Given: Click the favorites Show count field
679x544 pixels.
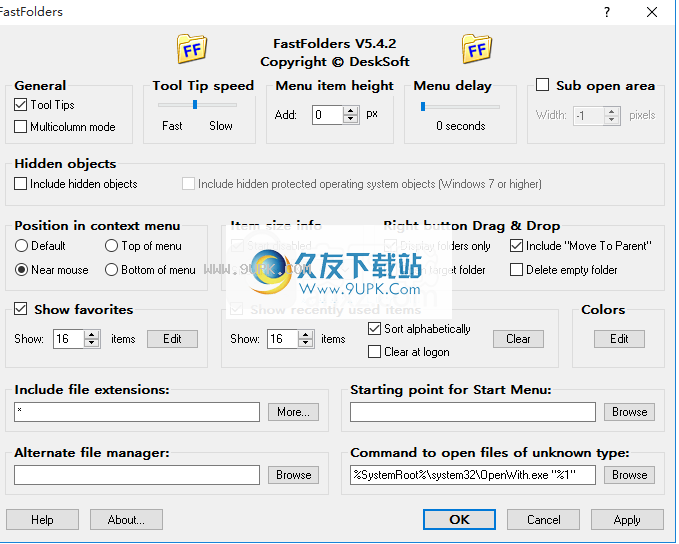Looking at the screenshot, I should pyautogui.click(x=69, y=339).
